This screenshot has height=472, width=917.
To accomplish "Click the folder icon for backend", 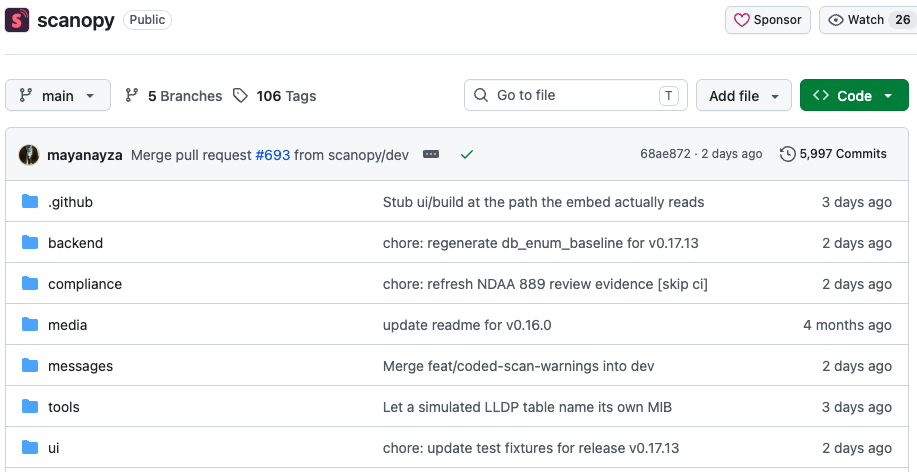I will click(x=30, y=243).
